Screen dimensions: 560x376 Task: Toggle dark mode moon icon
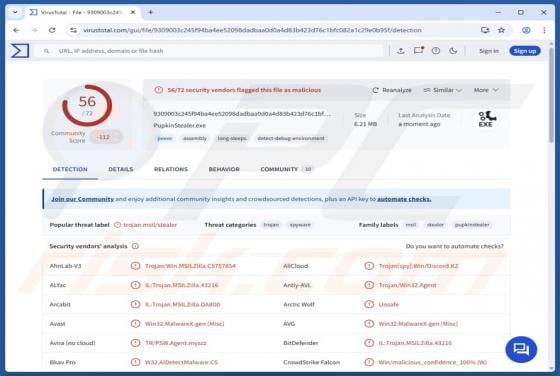pyautogui.click(x=453, y=51)
